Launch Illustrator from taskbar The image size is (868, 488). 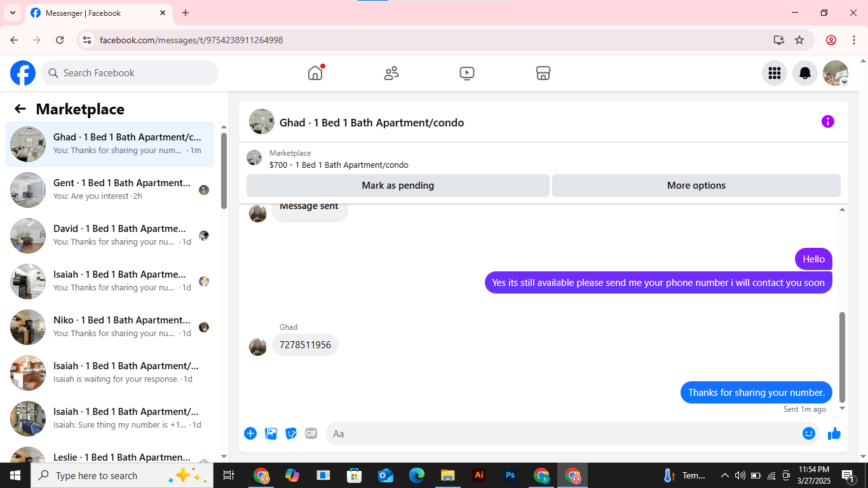(479, 475)
